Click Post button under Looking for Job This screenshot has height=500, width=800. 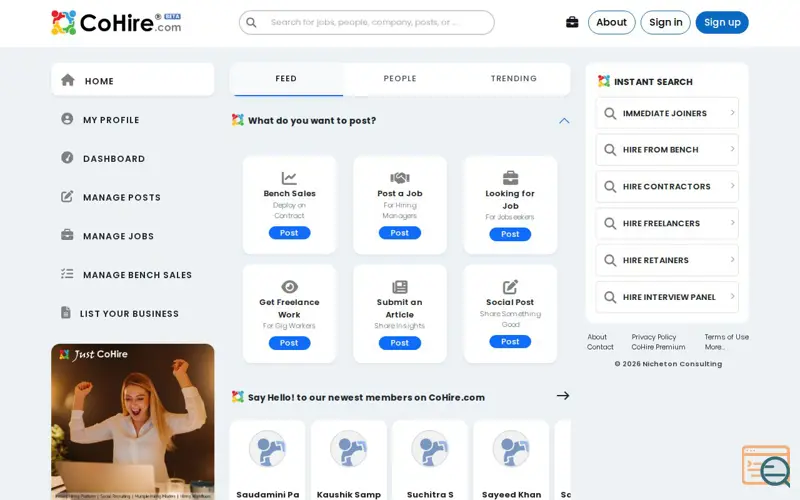[510, 234]
